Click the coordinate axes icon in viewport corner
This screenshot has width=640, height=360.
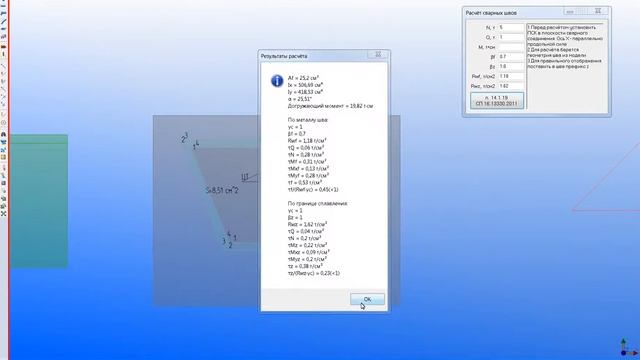click(x=628, y=347)
